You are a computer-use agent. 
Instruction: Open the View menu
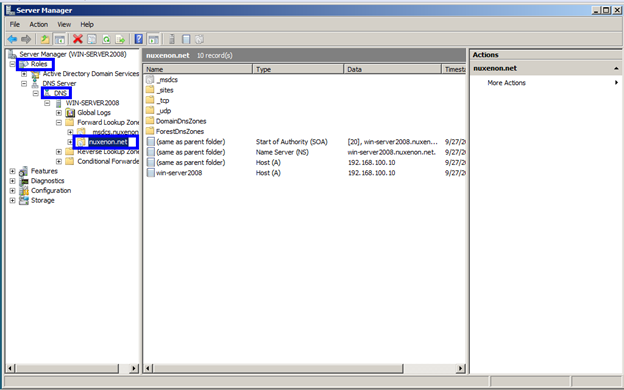[64, 24]
